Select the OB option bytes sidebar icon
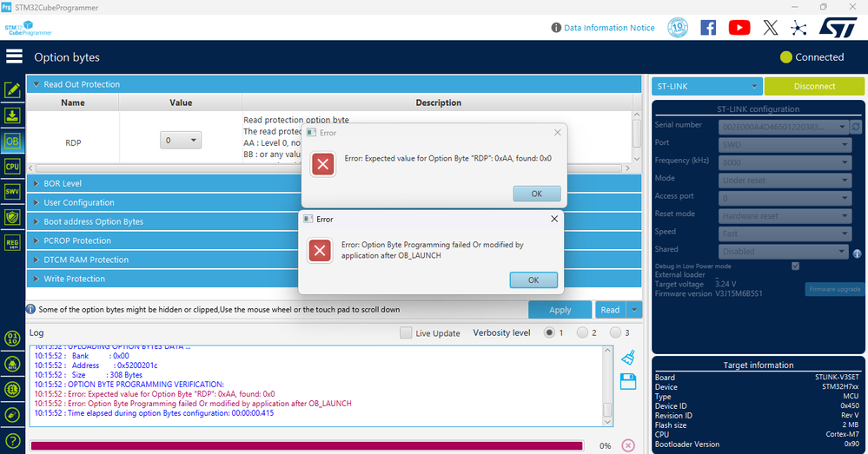This screenshot has height=454, width=868. point(12,141)
